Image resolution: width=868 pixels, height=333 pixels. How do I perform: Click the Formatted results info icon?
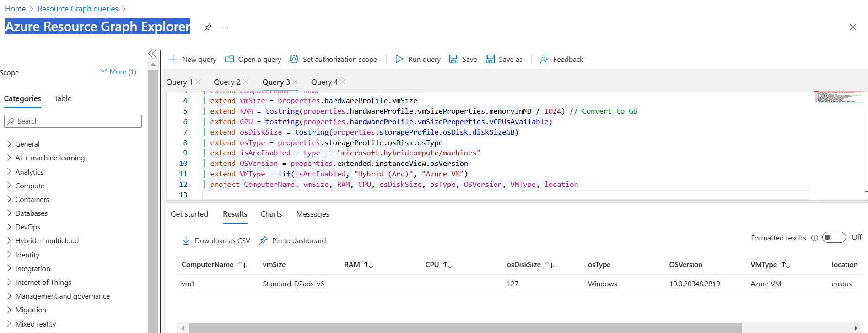[814, 238]
